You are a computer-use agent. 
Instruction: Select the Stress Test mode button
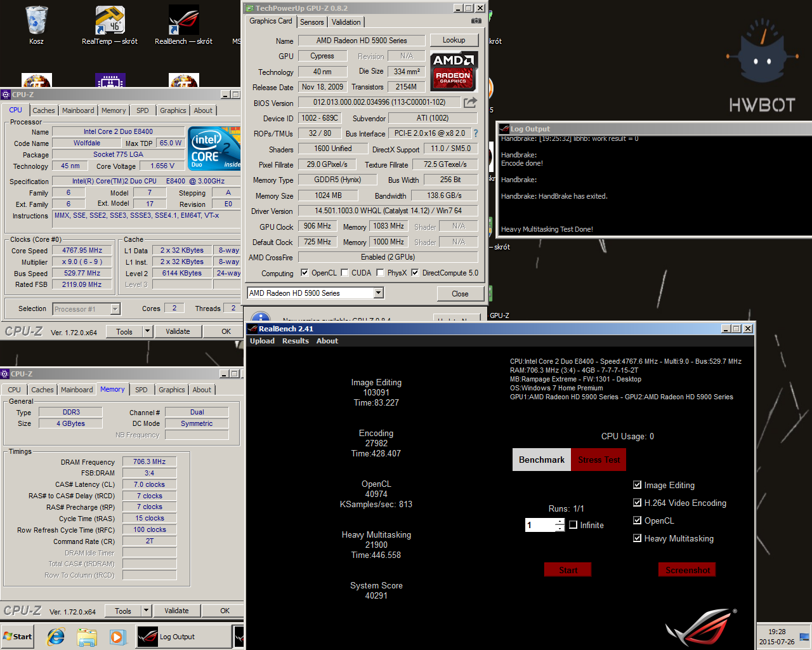599,460
